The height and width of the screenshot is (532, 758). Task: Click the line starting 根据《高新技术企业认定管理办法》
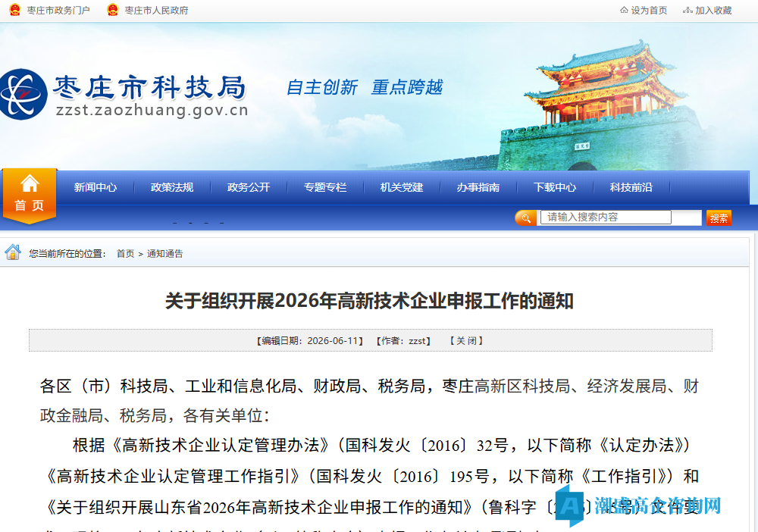click(381, 445)
